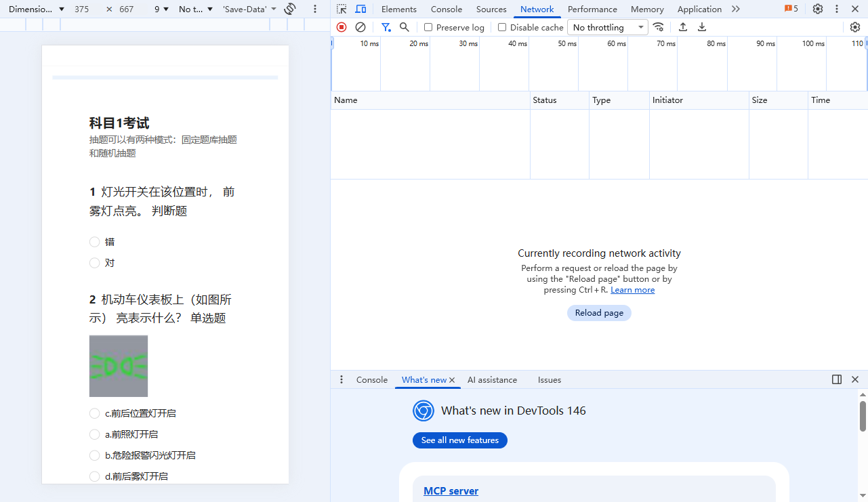The height and width of the screenshot is (502, 868).
Task: Toggle device toolbar icon
Action: point(360,9)
